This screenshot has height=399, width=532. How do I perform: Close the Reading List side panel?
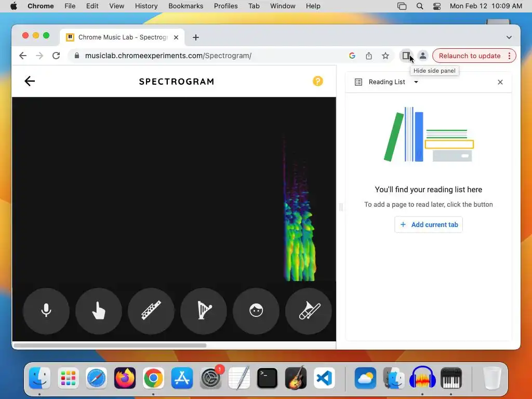click(x=500, y=82)
